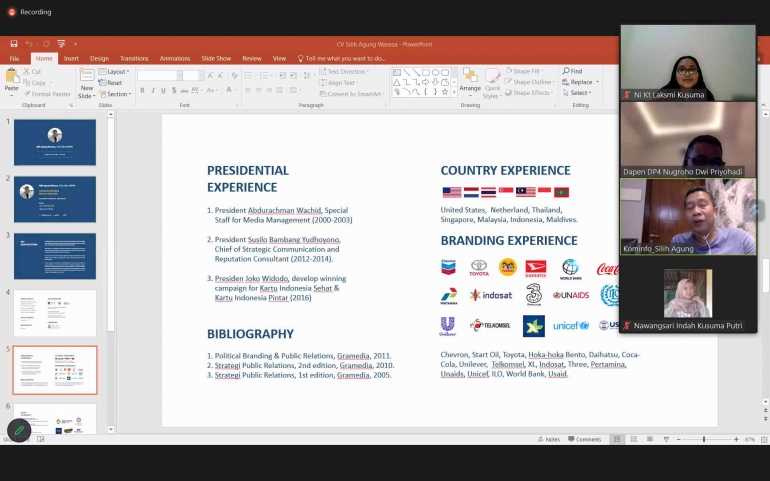
Task: Click the Convert to SmartArt button
Action: (x=351, y=94)
